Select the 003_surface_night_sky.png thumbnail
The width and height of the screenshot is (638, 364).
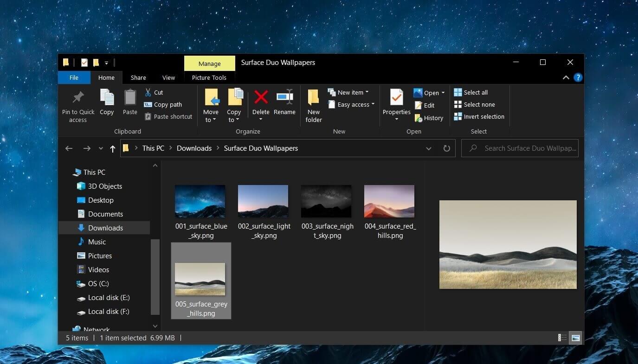coord(326,201)
